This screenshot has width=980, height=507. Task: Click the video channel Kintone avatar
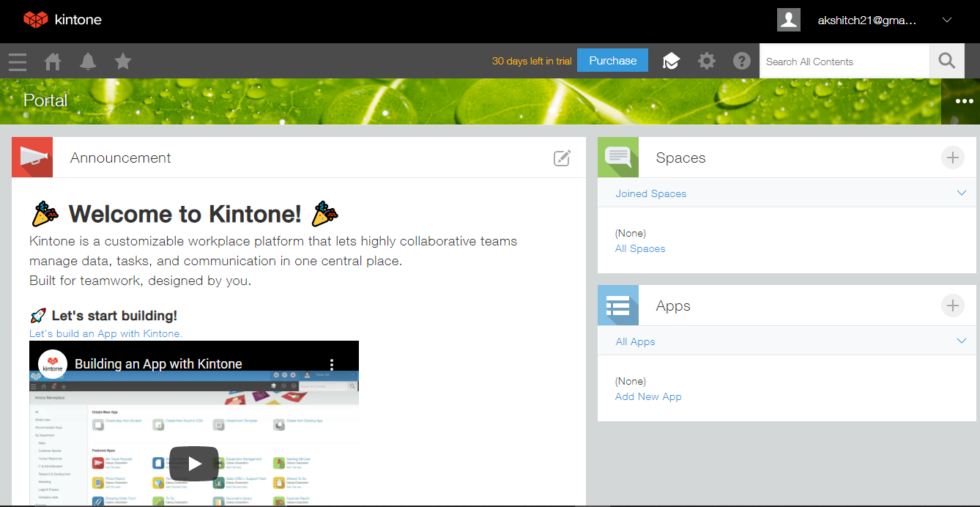(53, 364)
